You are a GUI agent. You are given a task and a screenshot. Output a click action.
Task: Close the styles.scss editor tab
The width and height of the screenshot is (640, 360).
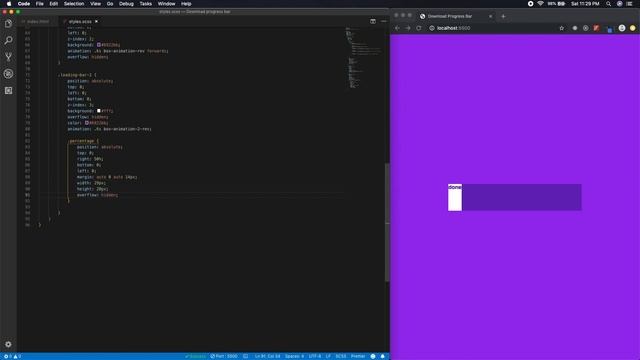[96, 21]
